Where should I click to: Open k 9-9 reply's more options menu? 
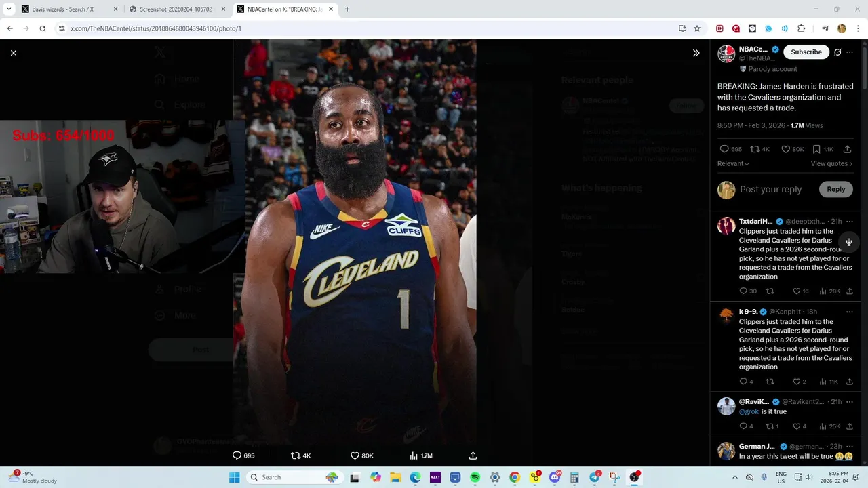tap(850, 312)
